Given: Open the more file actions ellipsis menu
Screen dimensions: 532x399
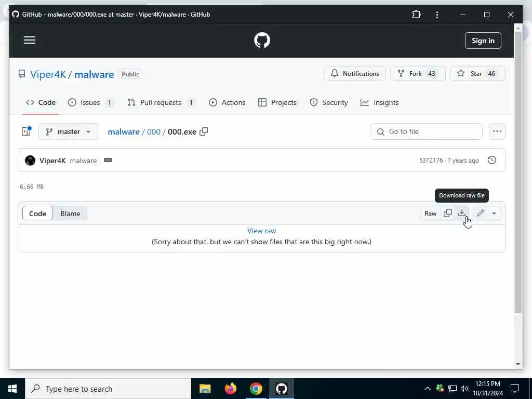Looking at the screenshot, I should pyautogui.click(x=497, y=131).
